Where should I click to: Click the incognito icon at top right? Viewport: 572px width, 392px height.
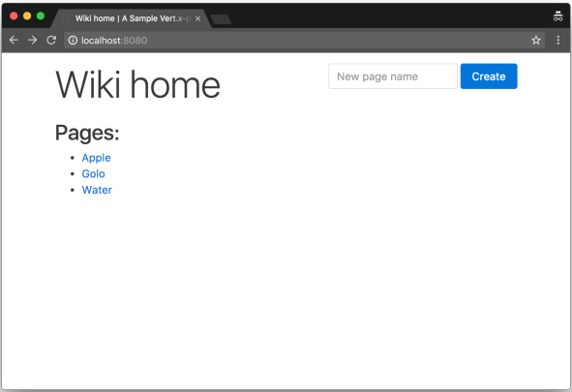[557, 16]
